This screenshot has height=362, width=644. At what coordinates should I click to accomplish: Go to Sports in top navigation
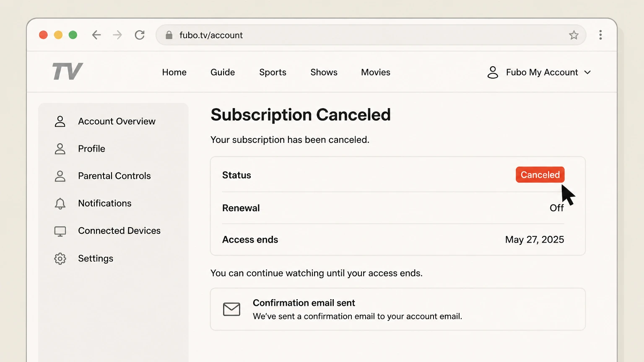[x=273, y=72]
